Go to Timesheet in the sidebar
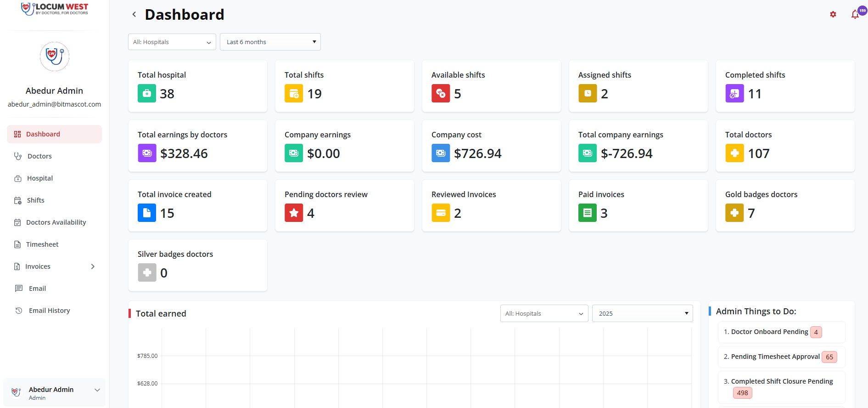This screenshot has height=408, width=868. coord(42,244)
